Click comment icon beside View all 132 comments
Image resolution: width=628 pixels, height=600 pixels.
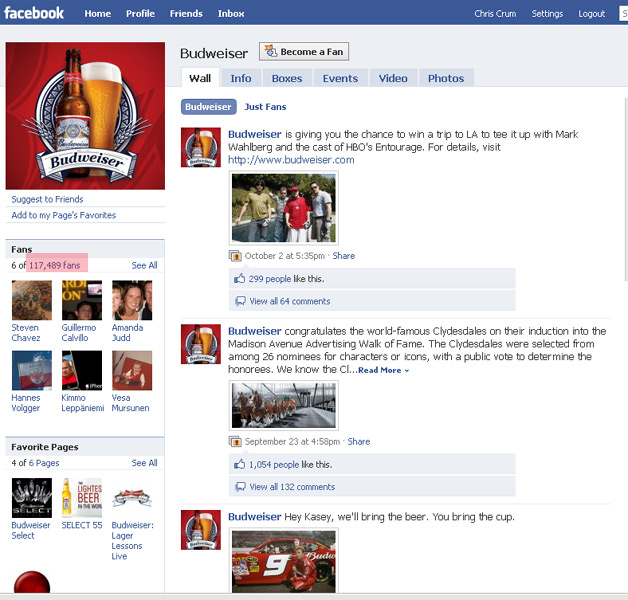[x=239, y=487]
